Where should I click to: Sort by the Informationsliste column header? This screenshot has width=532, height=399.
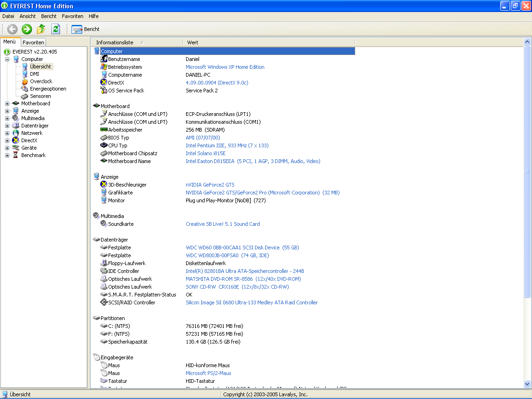[x=137, y=42]
